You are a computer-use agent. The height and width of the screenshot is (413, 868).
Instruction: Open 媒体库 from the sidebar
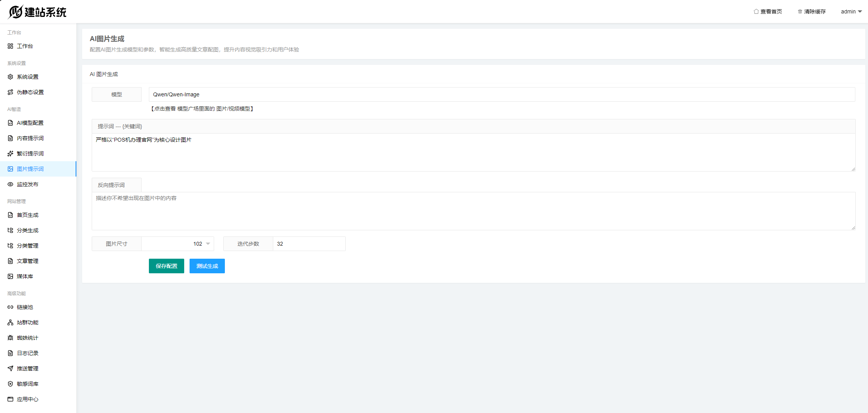tap(25, 276)
